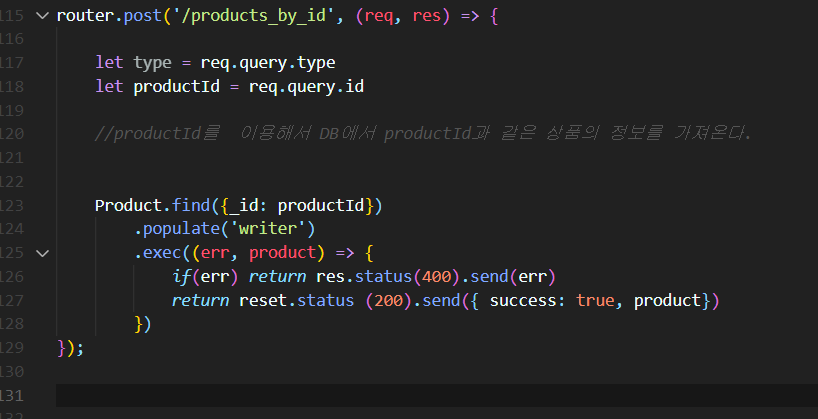Click 'let' keyword before type declaration
This screenshot has width=818, height=419.
tap(109, 63)
